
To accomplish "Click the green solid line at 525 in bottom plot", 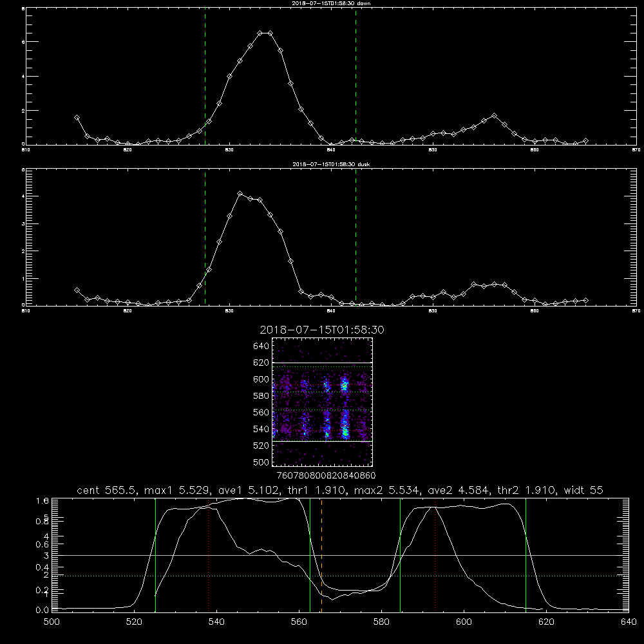I will 155,555.
